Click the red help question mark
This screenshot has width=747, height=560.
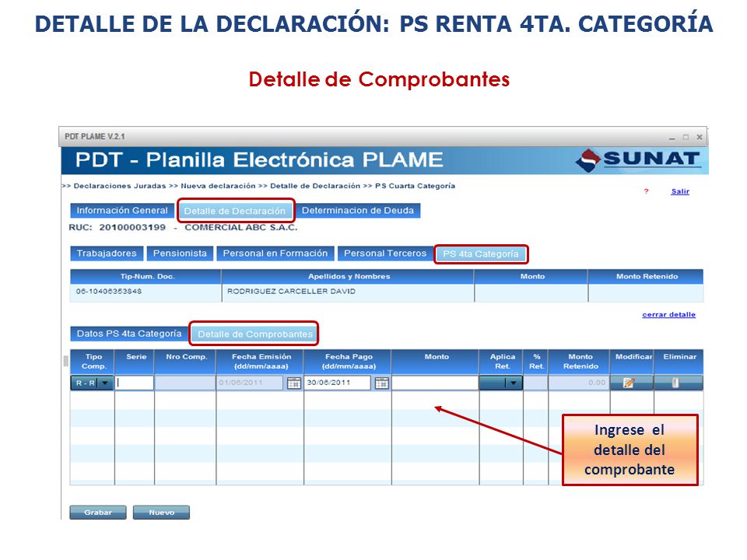pos(646,191)
